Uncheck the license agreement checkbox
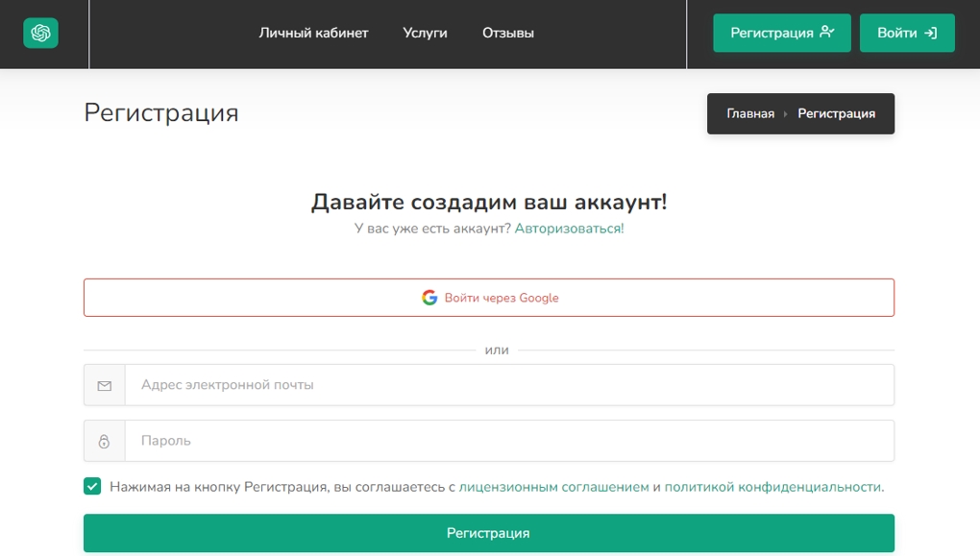The image size is (980, 556). click(x=92, y=486)
